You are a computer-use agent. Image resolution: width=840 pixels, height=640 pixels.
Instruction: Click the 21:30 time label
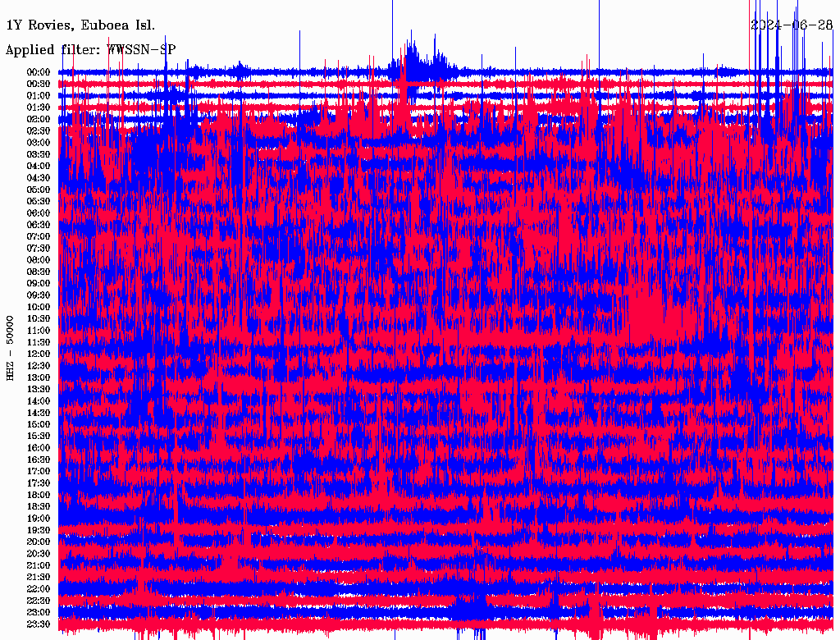click(39, 578)
